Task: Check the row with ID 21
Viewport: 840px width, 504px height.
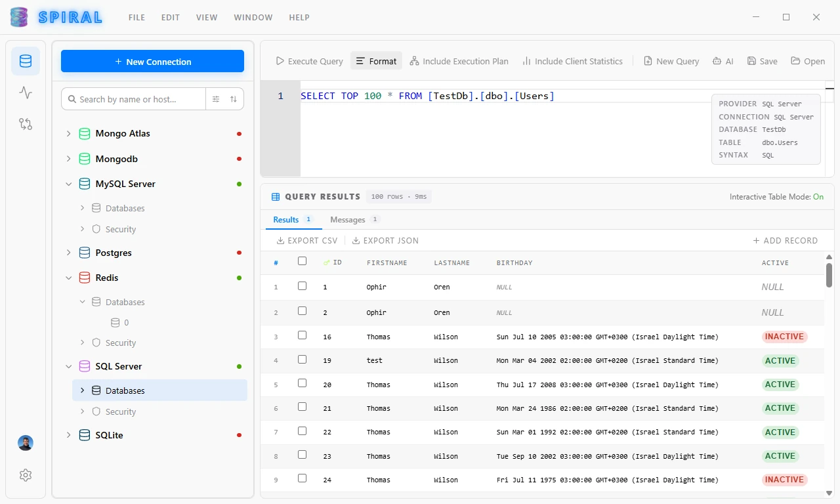Action: coord(302,407)
